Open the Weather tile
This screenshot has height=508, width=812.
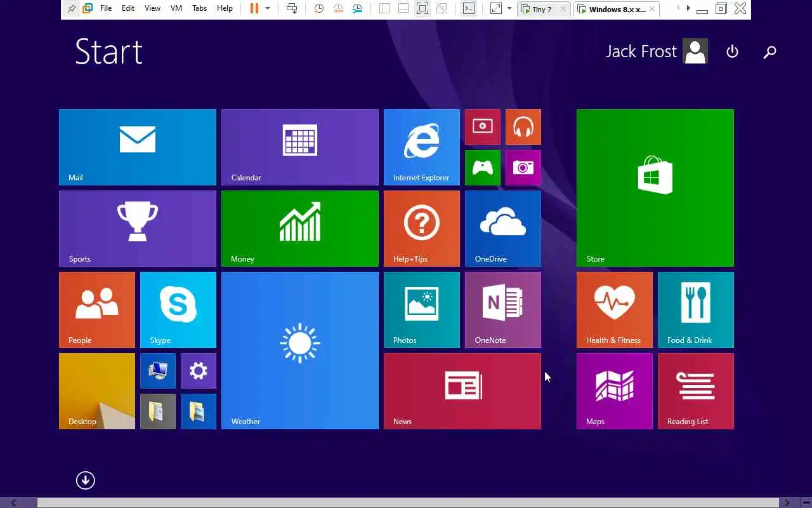(300, 351)
